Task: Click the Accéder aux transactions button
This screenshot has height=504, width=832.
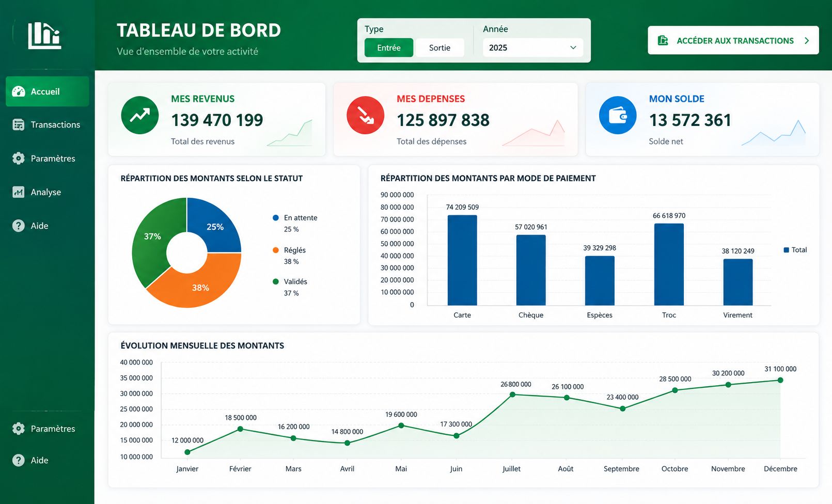Action: (x=733, y=40)
